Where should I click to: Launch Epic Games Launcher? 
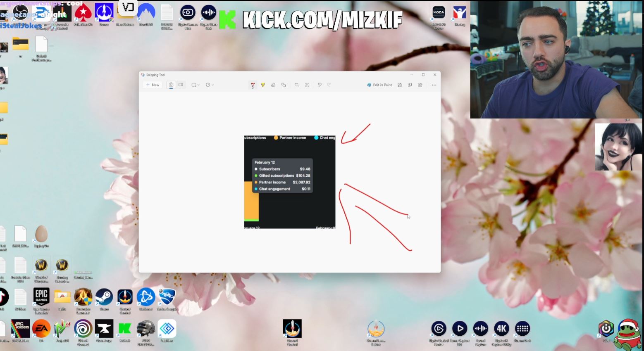[41, 301]
